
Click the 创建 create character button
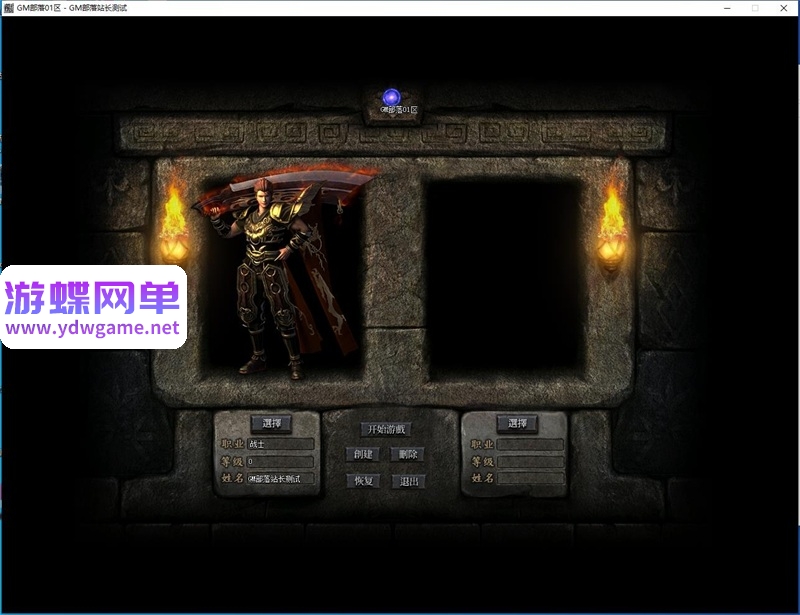(x=363, y=454)
